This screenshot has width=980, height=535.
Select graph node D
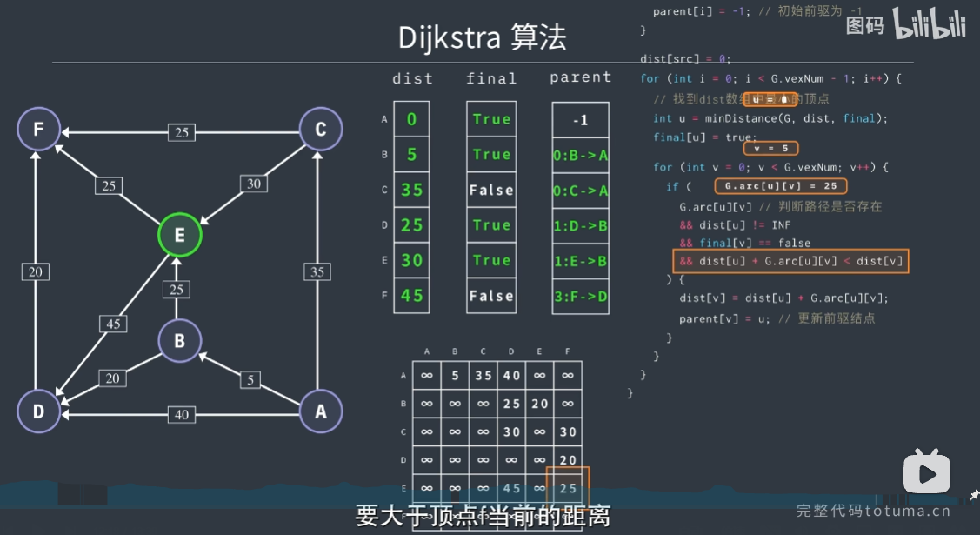(x=38, y=411)
